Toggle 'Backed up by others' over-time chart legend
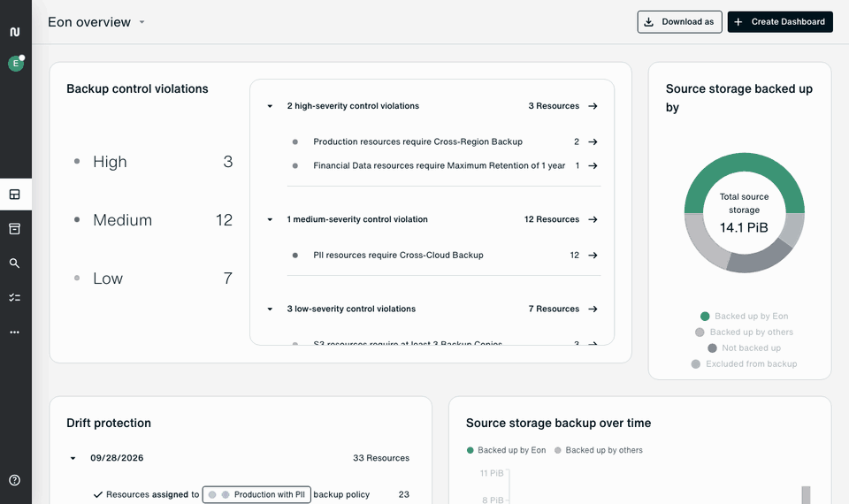The image size is (849, 504). pos(599,450)
